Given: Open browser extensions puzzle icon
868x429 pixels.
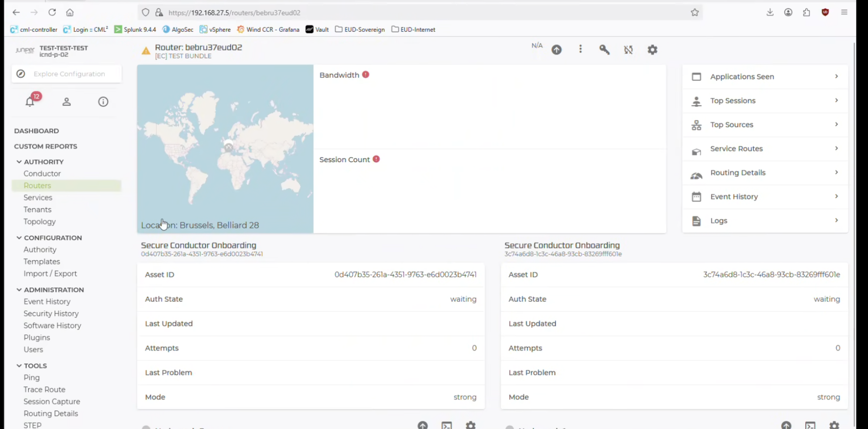Looking at the screenshot, I should (807, 13).
